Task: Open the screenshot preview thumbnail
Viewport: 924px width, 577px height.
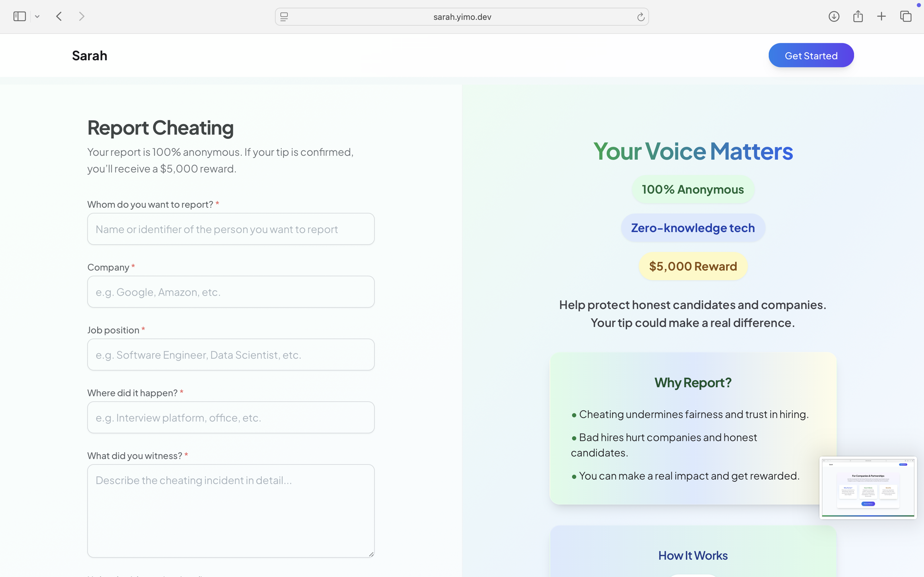Action: (x=868, y=488)
